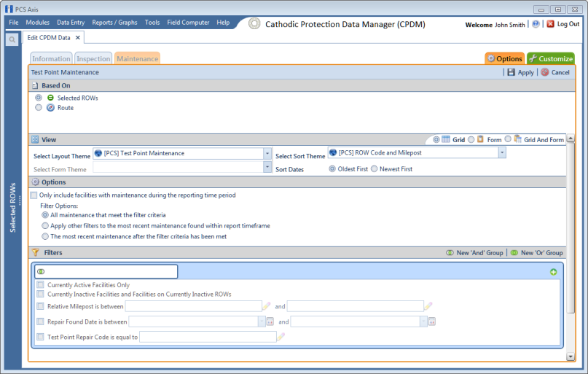Switch to the Inspection tab
This screenshot has height=374, width=588.
[93, 58]
